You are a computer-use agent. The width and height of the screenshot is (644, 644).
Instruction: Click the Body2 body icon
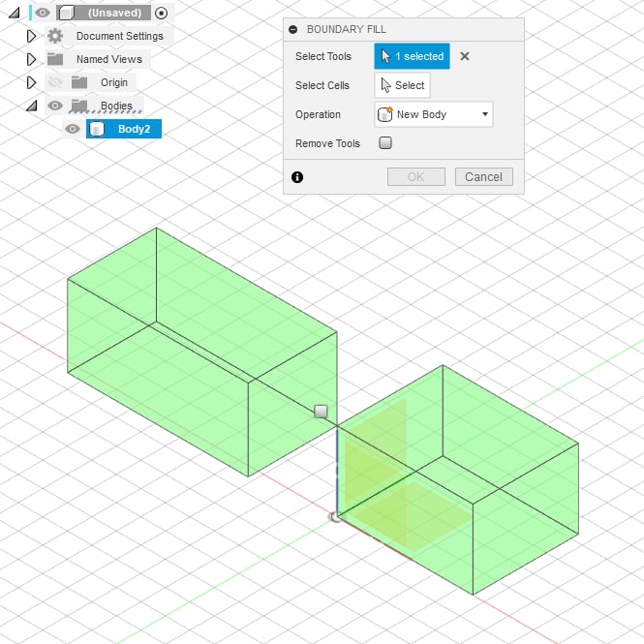tap(97, 129)
